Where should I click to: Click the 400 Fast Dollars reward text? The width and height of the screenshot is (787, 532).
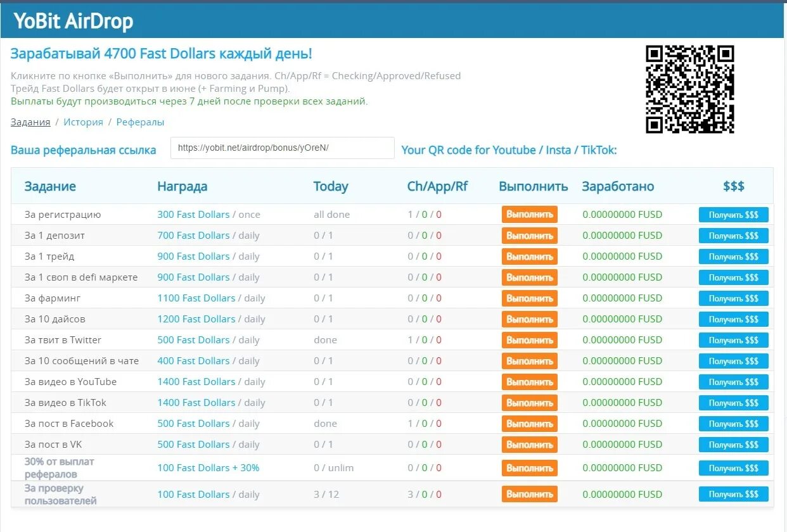pos(193,360)
